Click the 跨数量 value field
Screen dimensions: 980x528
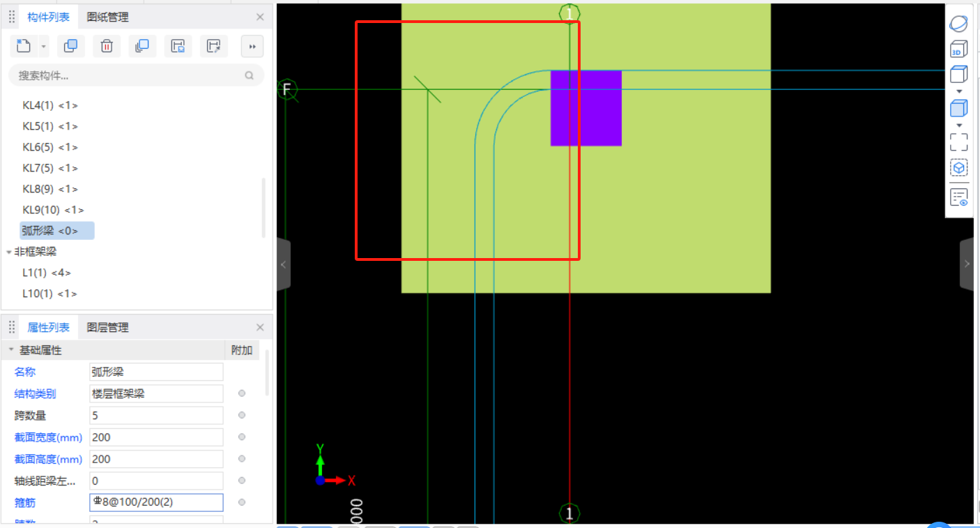click(x=156, y=416)
